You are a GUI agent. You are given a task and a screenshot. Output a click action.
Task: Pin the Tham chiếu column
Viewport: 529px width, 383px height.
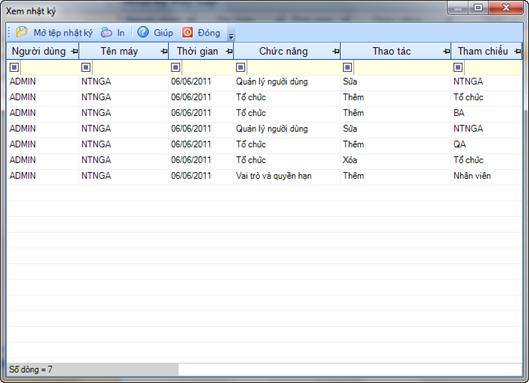(518, 52)
